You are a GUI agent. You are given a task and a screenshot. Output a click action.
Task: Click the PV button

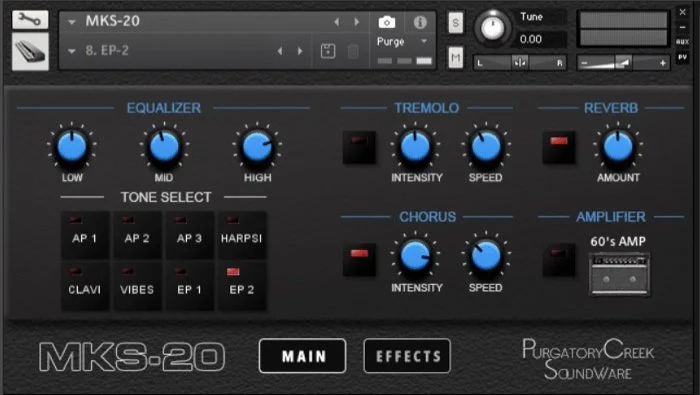[682, 57]
